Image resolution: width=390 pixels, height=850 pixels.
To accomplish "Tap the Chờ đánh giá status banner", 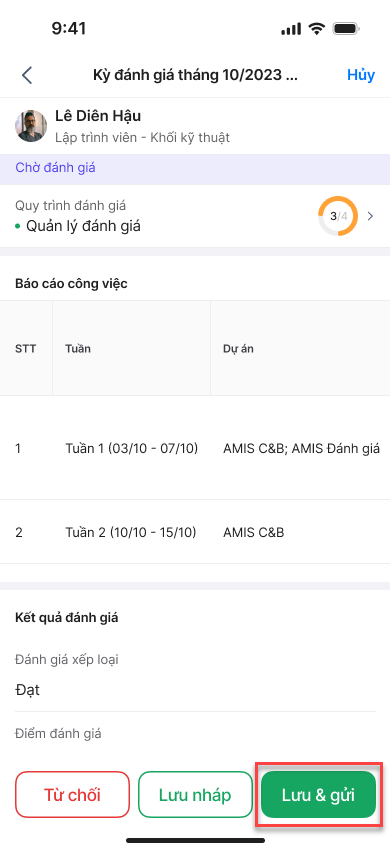I will pos(195,168).
